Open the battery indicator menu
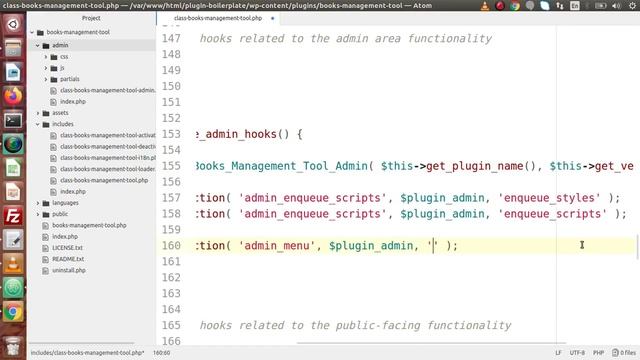The width and height of the screenshot is (640, 360). click(600, 6)
